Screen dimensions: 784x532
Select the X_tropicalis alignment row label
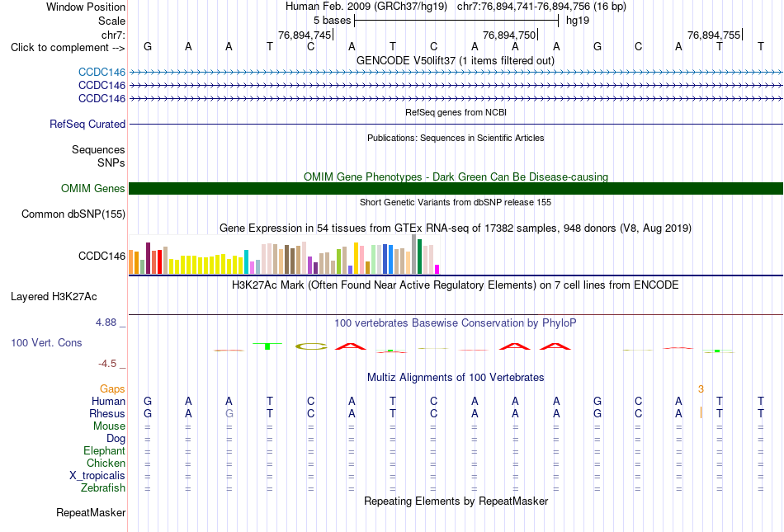(97, 476)
